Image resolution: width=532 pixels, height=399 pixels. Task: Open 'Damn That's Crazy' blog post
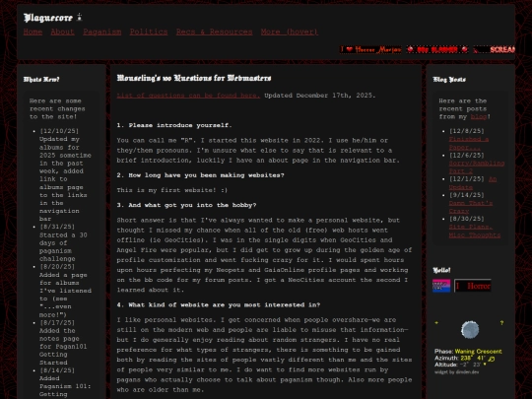pos(471,207)
